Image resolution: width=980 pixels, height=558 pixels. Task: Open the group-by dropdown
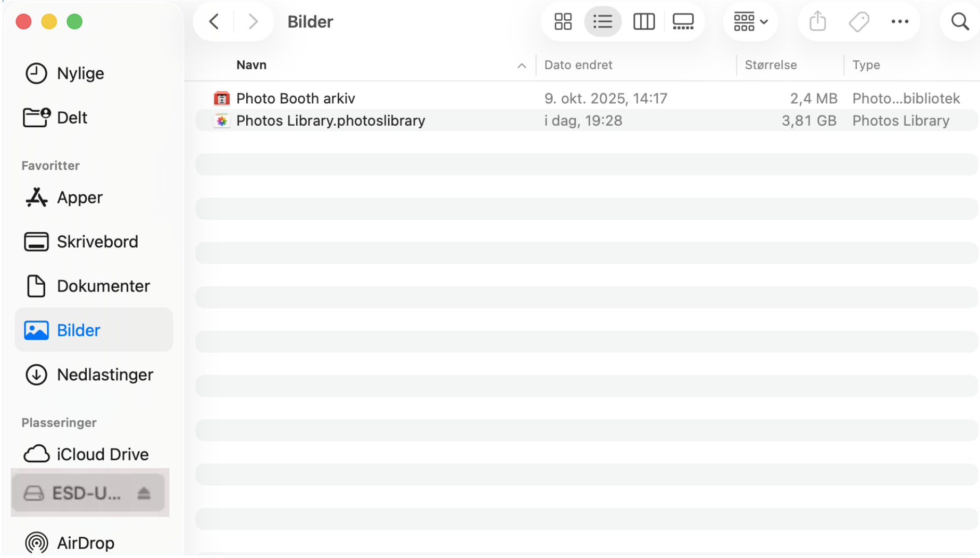750,22
